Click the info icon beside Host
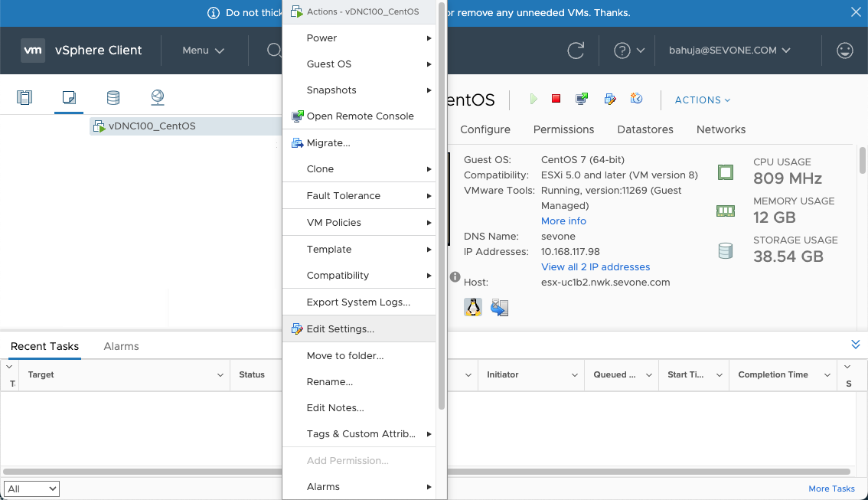The image size is (868, 500). tap(455, 277)
